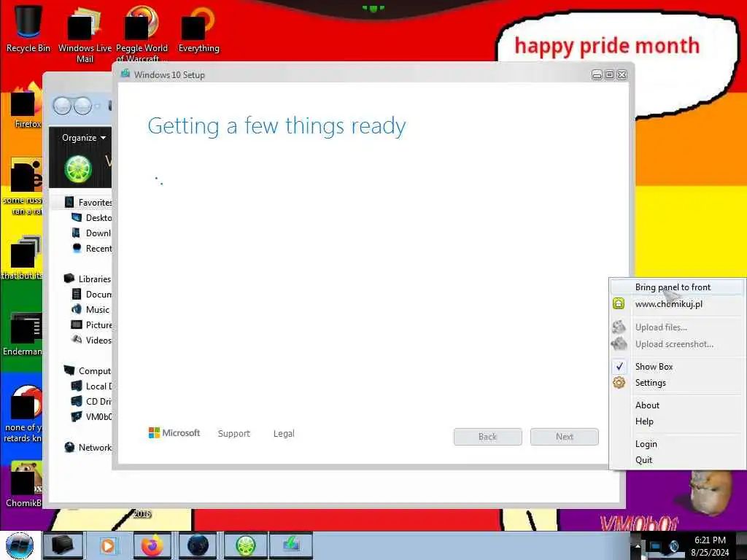Click the green lime icon in Explorer
Image resolution: width=747 pixels, height=560 pixels.
(x=77, y=169)
